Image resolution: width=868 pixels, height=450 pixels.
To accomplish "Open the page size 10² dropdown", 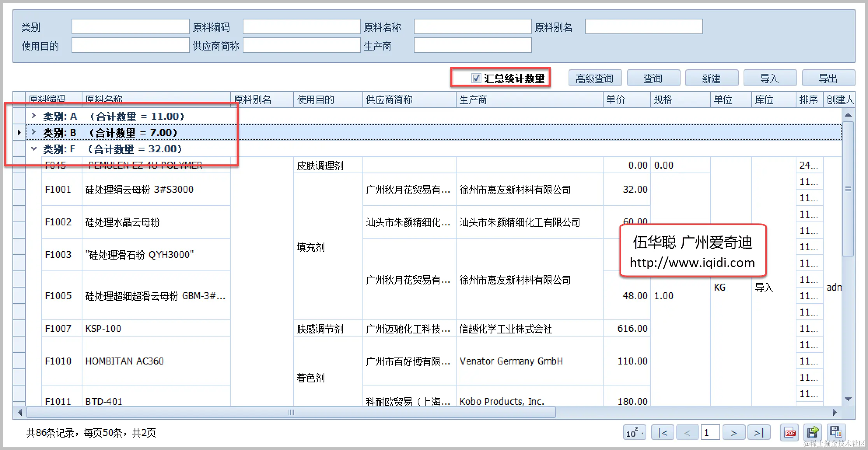I will (x=634, y=433).
